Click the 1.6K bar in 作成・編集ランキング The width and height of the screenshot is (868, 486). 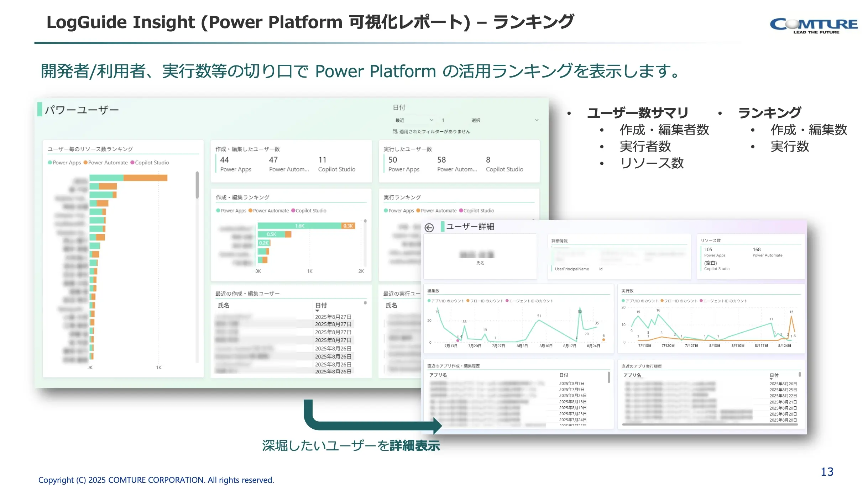click(x=299, y=225)
